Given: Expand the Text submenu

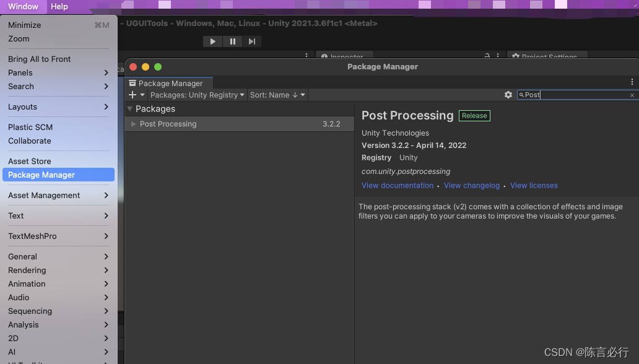Looking at the screenshot, I should coord(59,215).
